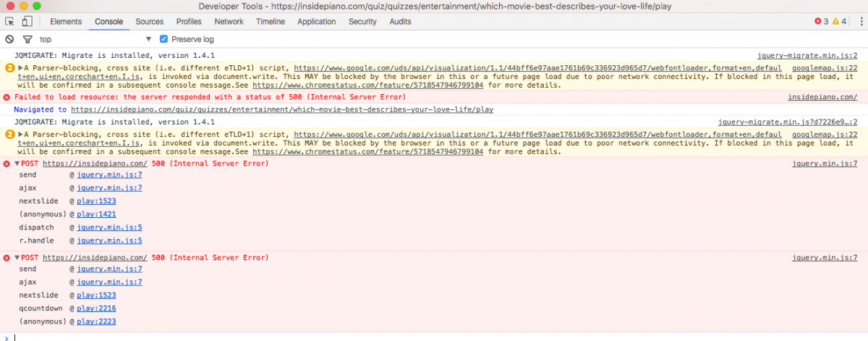
Task: Collapse the first POST 500 error stack trace
Action: click(x=17, y=164)
